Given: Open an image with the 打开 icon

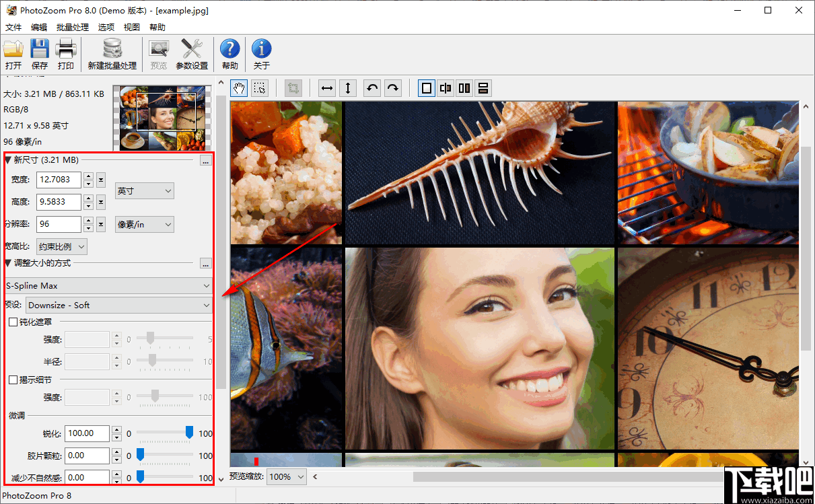Looking at the screenshot, I should (x=13, y=54).
